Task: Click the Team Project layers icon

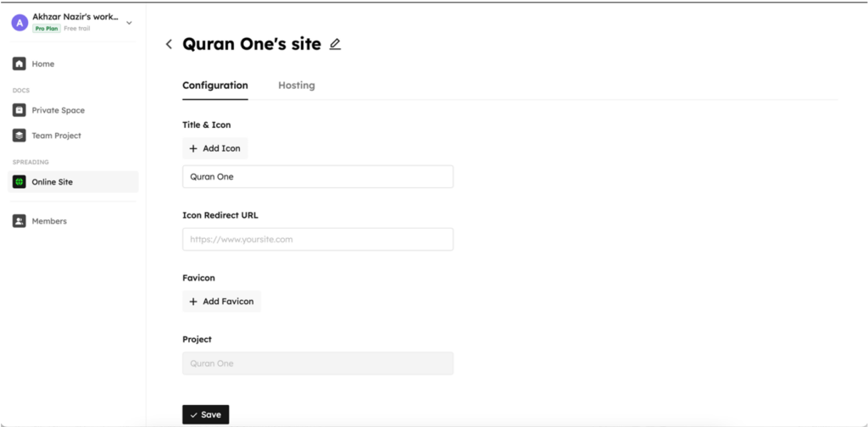Action: (x=19, y=136)
